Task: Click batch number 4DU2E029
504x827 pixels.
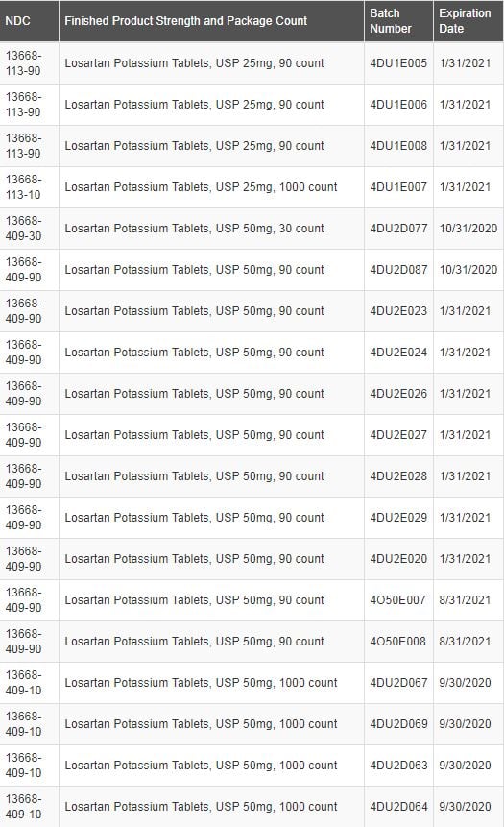Action: pyautogui.click(x=398, y=518)
